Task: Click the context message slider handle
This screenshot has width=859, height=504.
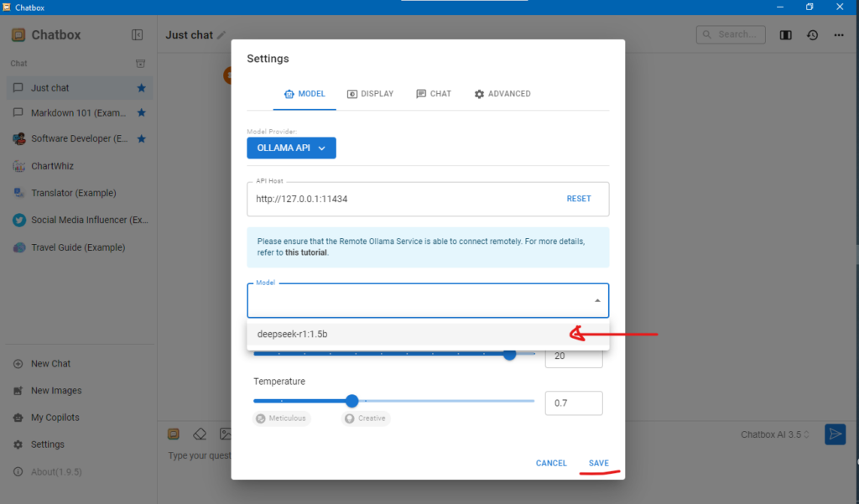Action: point(509,354)
